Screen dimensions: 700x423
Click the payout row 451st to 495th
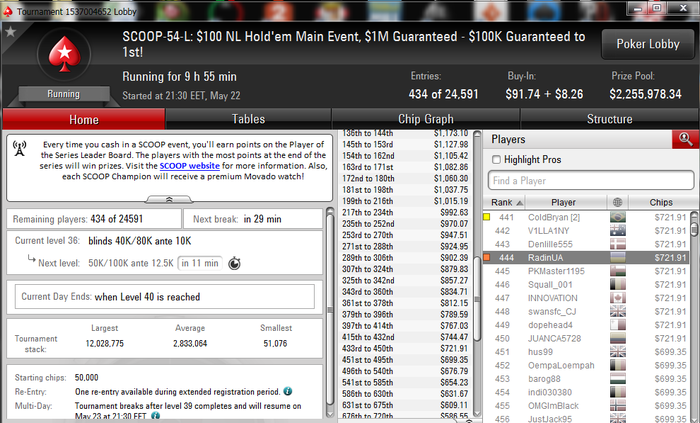(405, 360)
